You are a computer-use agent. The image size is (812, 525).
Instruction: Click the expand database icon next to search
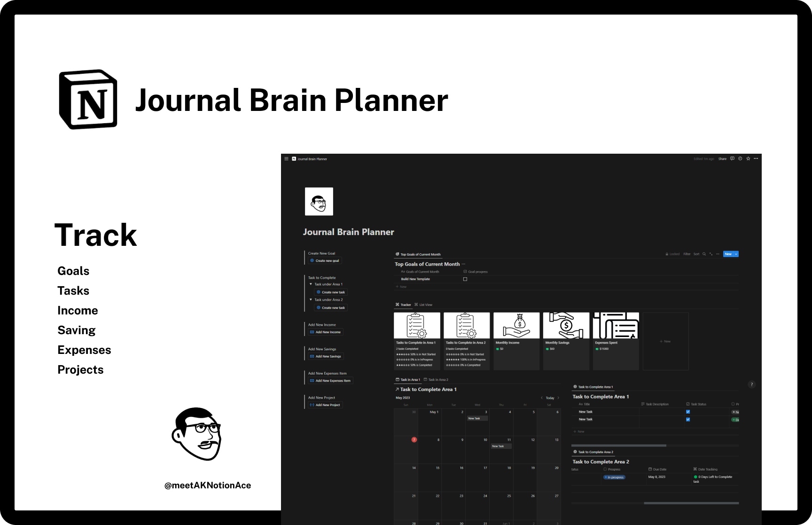coord(710,254)
